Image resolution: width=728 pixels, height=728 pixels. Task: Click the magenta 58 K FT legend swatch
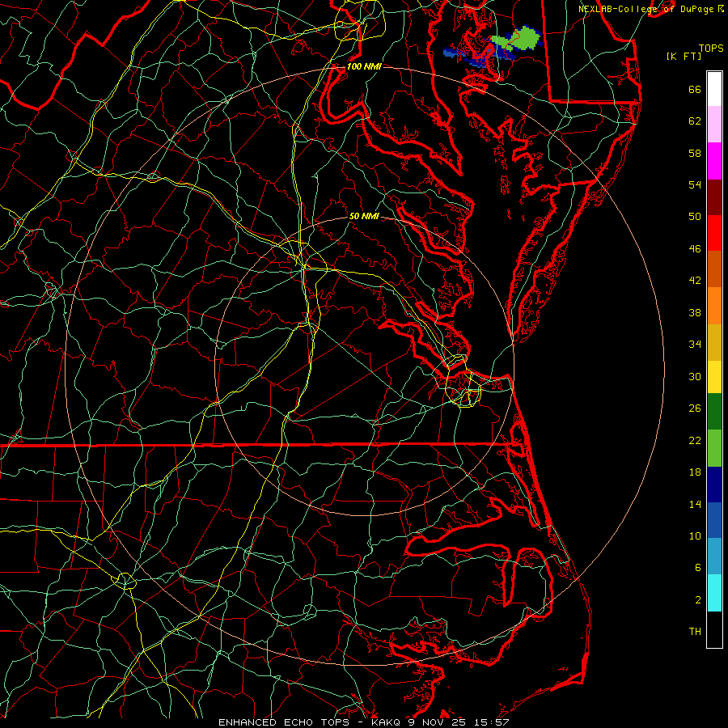714,161
